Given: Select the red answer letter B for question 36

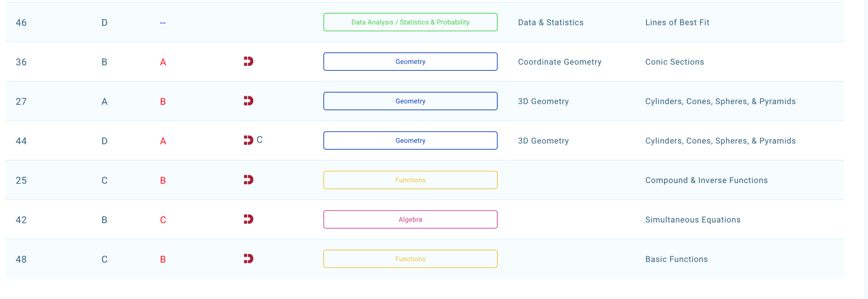Looking at the screenshot, I should point(163,62).
